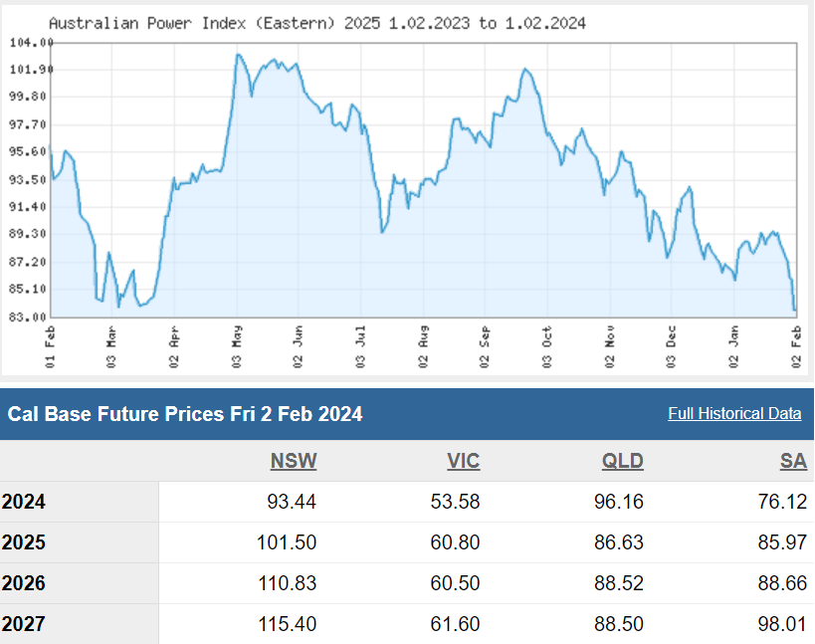The image size is (815, 644).
Task: Click the Australian Power Index chart title
Action: 316,22
